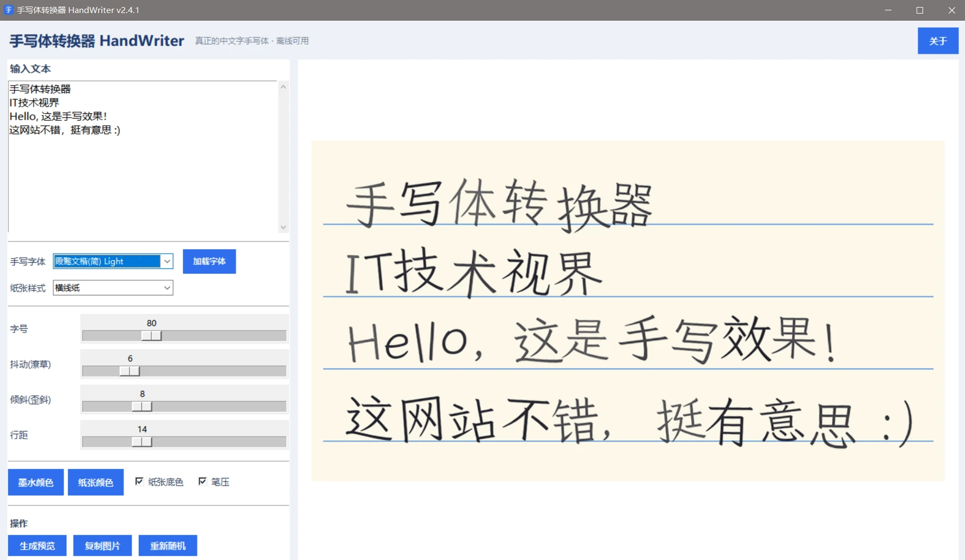
Task: Minimize the HandWriter window
Action: [x=888, y=10]
